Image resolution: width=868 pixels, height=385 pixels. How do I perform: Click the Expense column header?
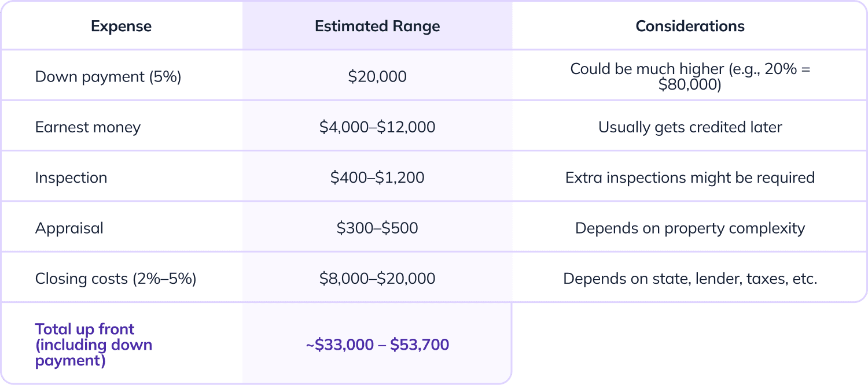(121, 26)
